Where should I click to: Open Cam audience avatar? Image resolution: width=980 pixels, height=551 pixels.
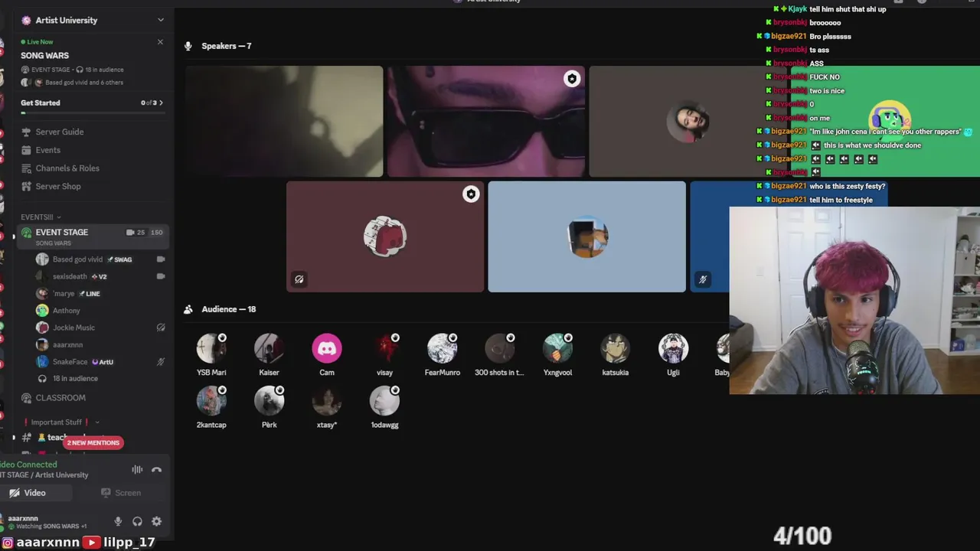point(327,348)
